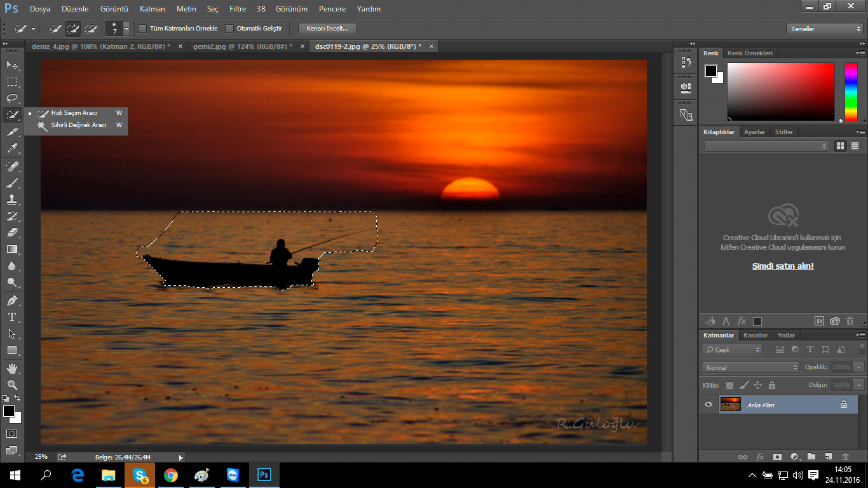Select the Zoom tool in the toolbar
The width and height of the screenshot is (868, 488).
(x=12, y=385)
